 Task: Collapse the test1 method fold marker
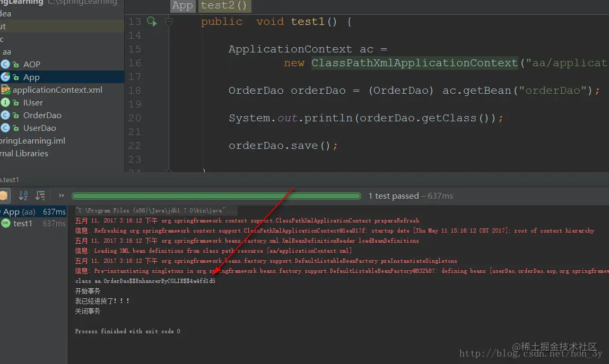(x=169, y=22)
